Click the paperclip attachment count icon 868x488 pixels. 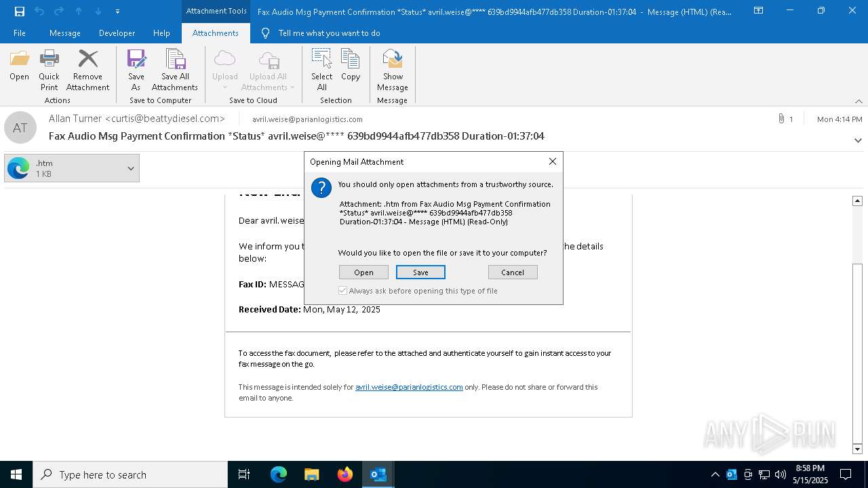click(x=782, y=119)
